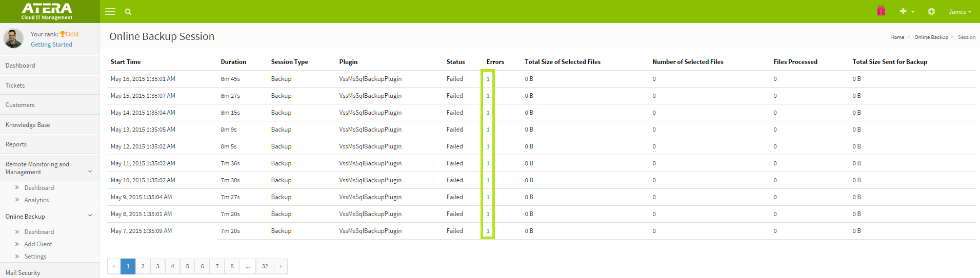980x278 pixels.
Task: Open the James user dropdown
Action: [x=959, y=12]
